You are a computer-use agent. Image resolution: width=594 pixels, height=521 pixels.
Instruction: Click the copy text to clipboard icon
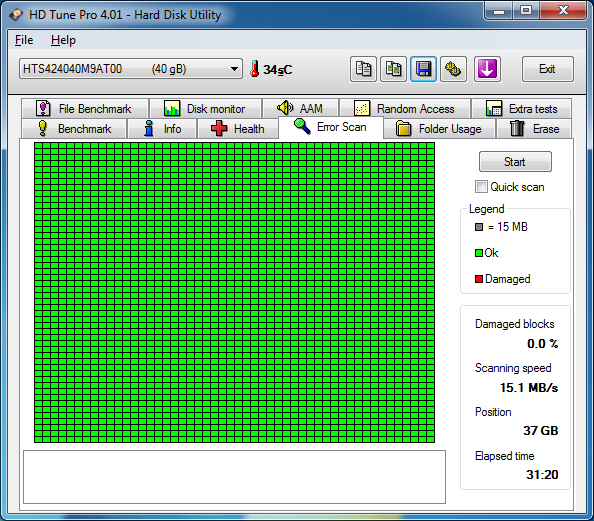[363, 69]
